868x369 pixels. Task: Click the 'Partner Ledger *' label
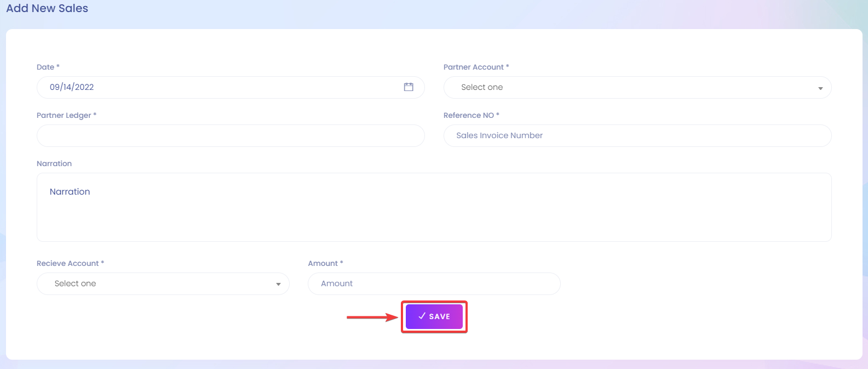[67, 115]
